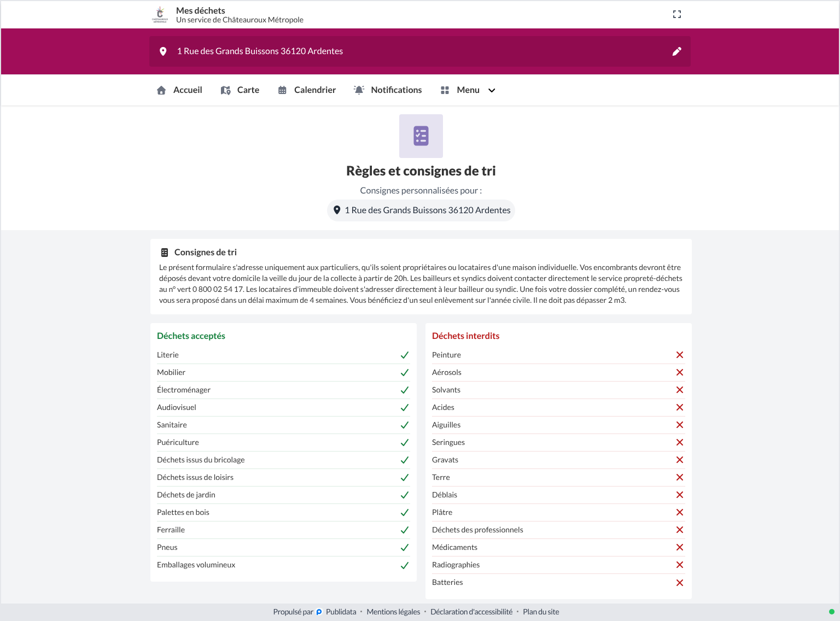Click the Accueil home icon
840x621 pixels.
pos(161,90)
